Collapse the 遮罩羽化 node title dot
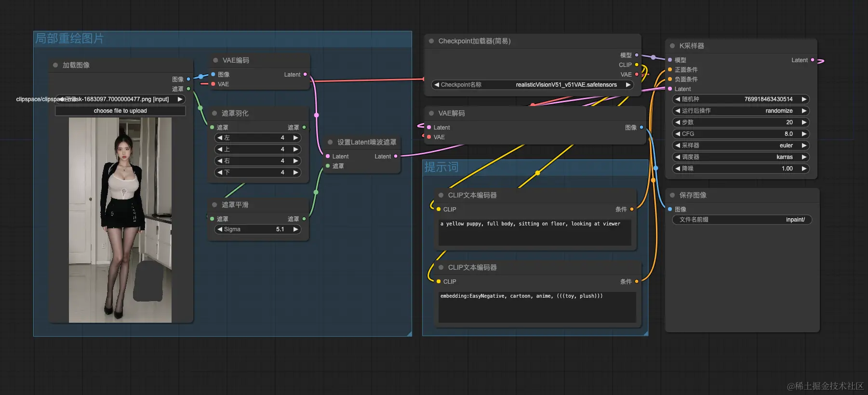The width and height of the screenshot is (868, 395). [x=214, y=113]
